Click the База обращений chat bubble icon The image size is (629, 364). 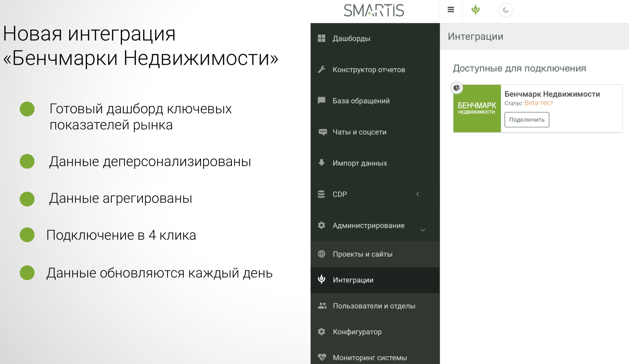pyautogui.click(x=321, y=101)
